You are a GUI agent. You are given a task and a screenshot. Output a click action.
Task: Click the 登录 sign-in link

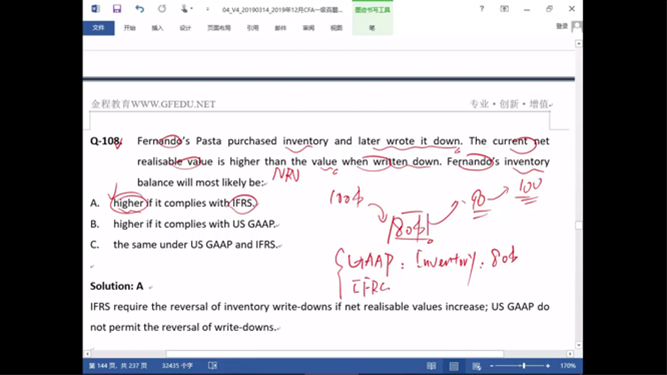tap(562, 26)
